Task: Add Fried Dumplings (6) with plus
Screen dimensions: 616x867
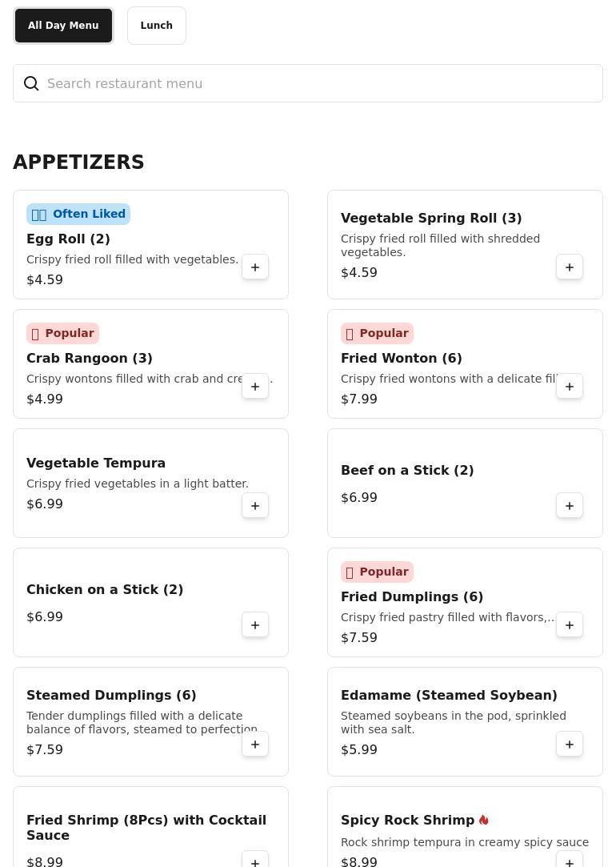Action: point(569,624)
